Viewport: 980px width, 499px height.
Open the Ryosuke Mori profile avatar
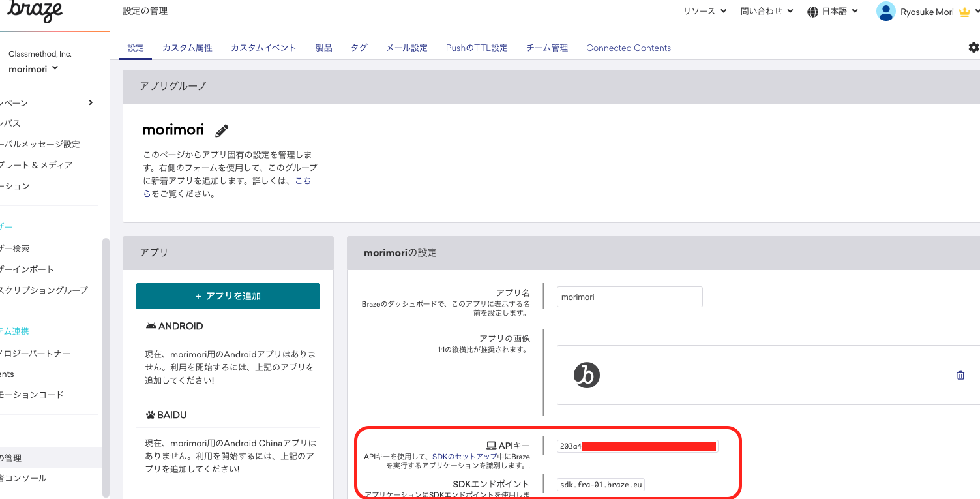(885, 11)
